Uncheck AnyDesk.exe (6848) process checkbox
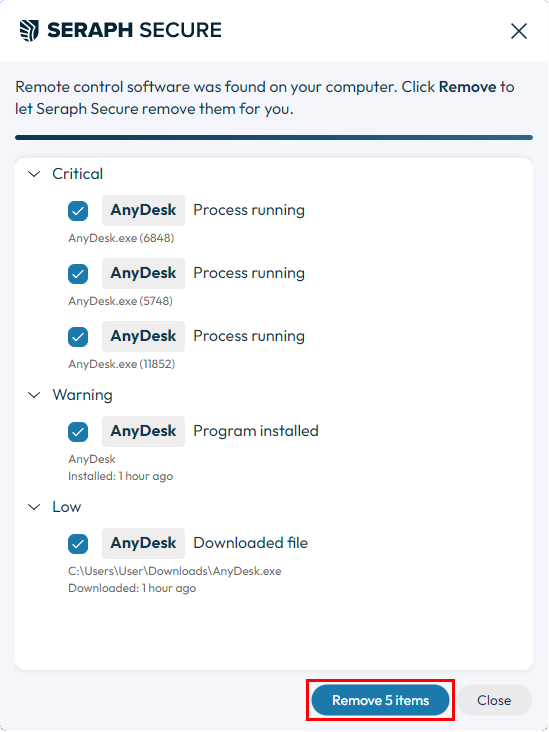 tap(78, 211)
